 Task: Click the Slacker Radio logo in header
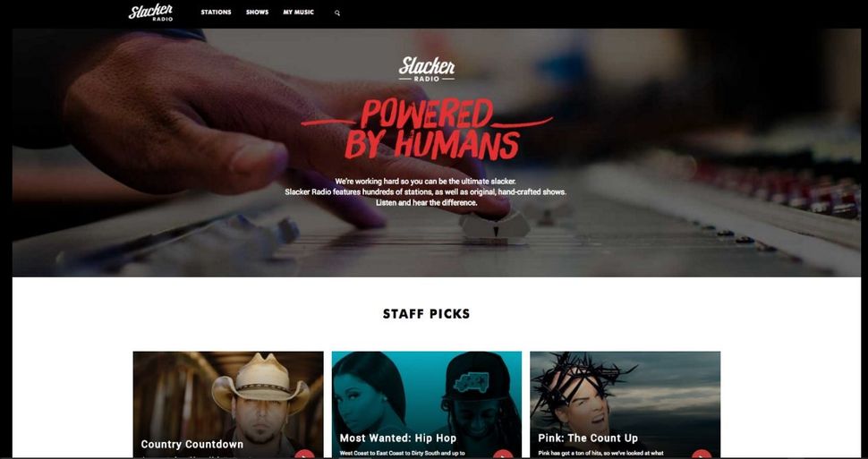[x=150, y=13]
